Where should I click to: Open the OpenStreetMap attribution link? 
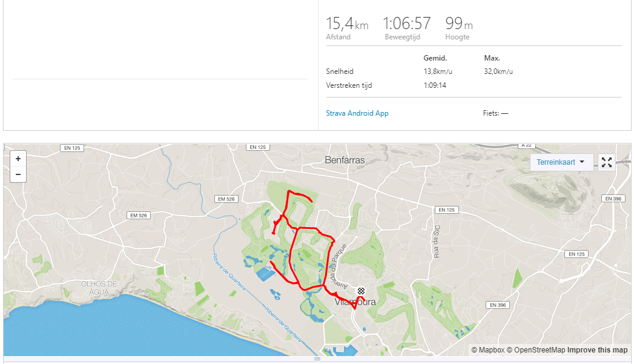click(x=536, y=350)
